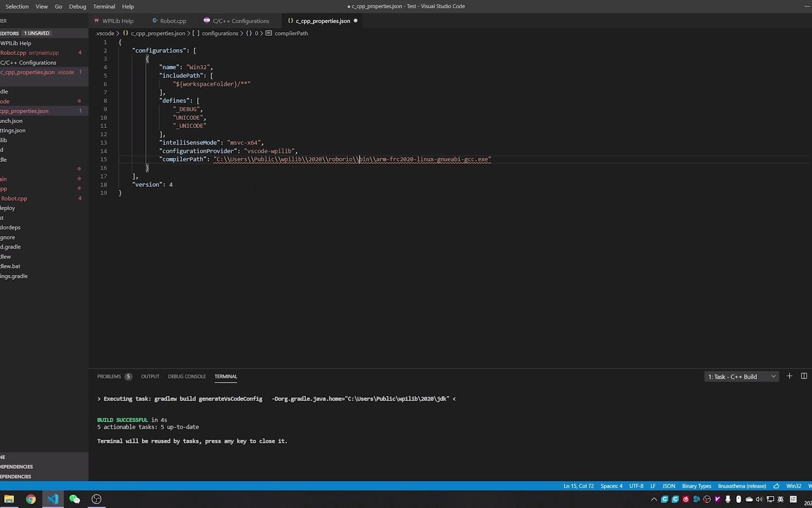Click Win32 configuration in status bar
Image resolution: width=812 pixels, height=508 pixels.
pos(794,486)
